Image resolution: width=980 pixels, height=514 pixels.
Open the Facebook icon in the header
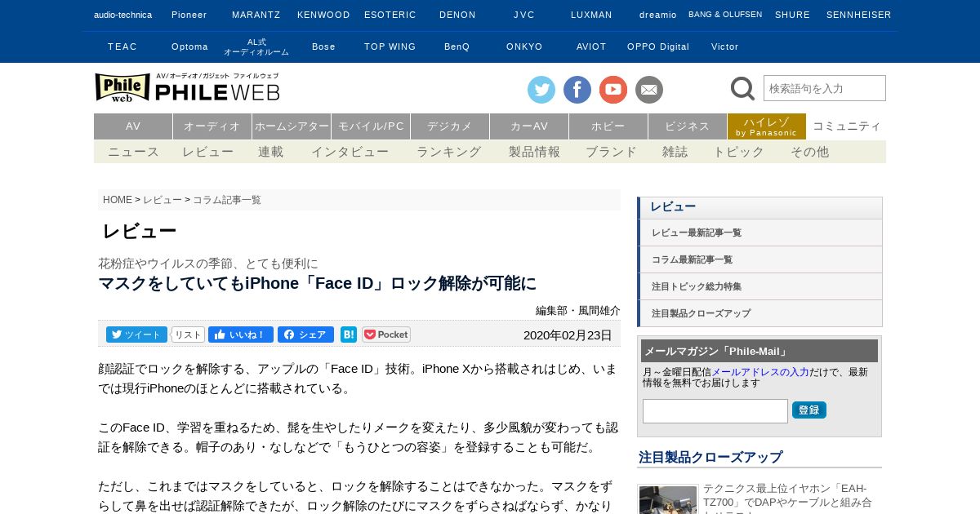click(577, 90)
